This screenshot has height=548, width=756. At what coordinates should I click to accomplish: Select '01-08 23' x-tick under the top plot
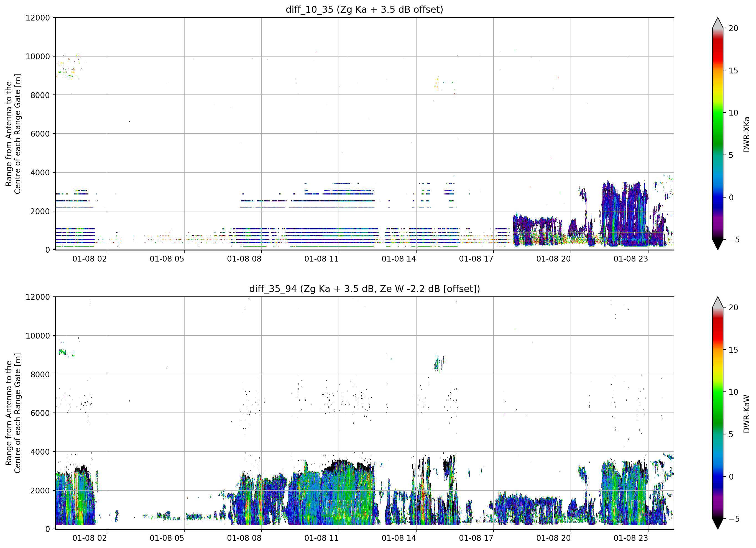[x=631, y=259]
